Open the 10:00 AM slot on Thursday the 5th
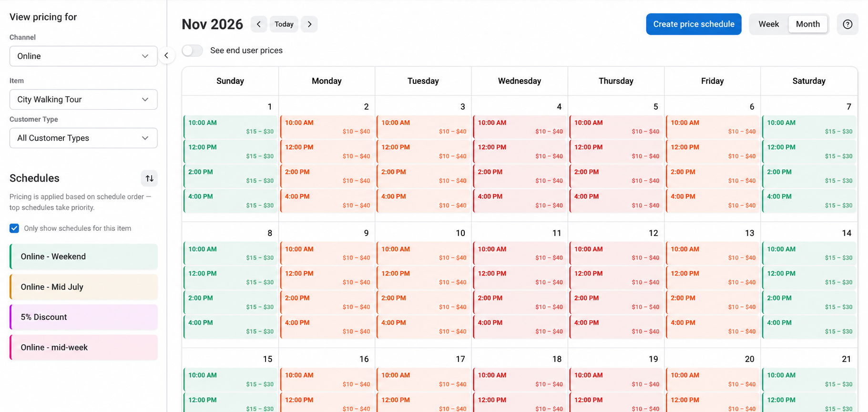This screenshot has height=412, width=868. point(616,127)
